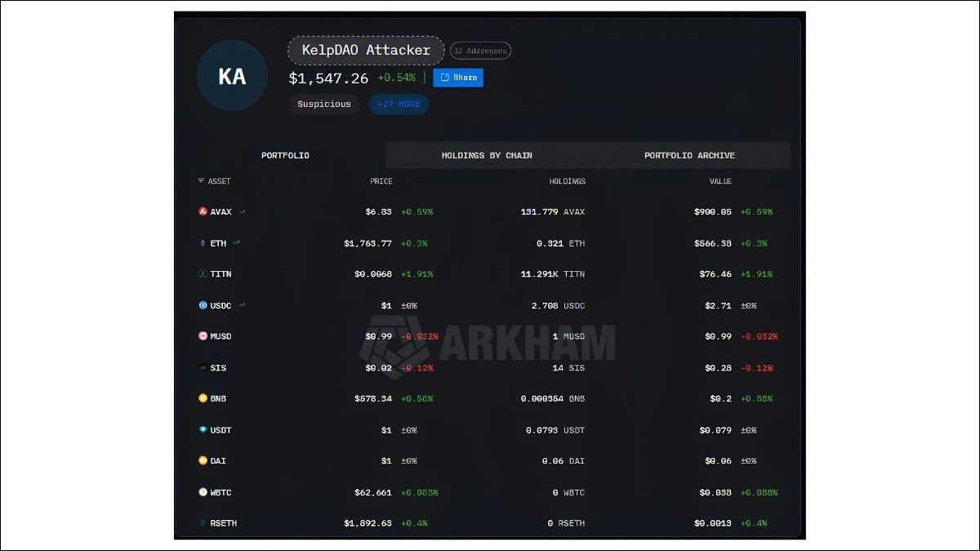Click the RSETH price $1,892.63
980x551 pixels.
(x=368, y=523)
